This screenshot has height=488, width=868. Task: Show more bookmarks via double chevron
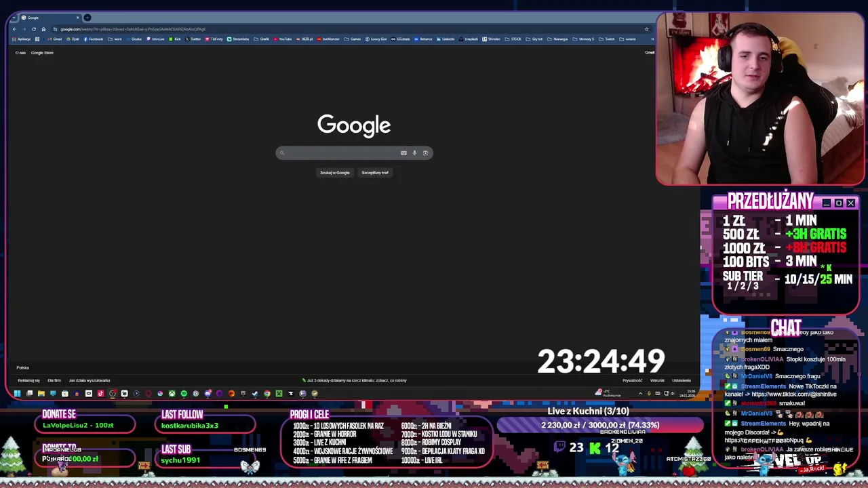click(652, 39)
